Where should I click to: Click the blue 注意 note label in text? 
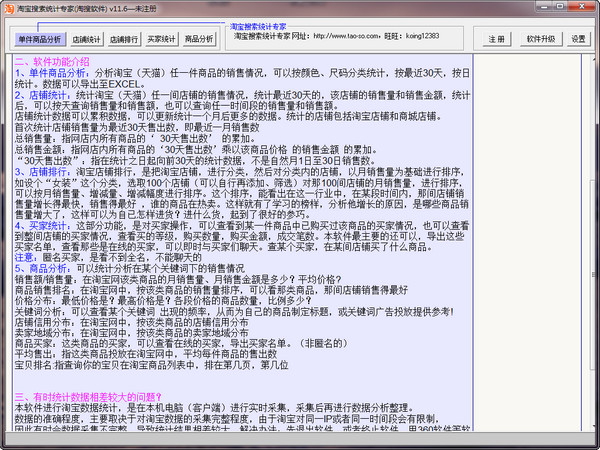[25, 258]
